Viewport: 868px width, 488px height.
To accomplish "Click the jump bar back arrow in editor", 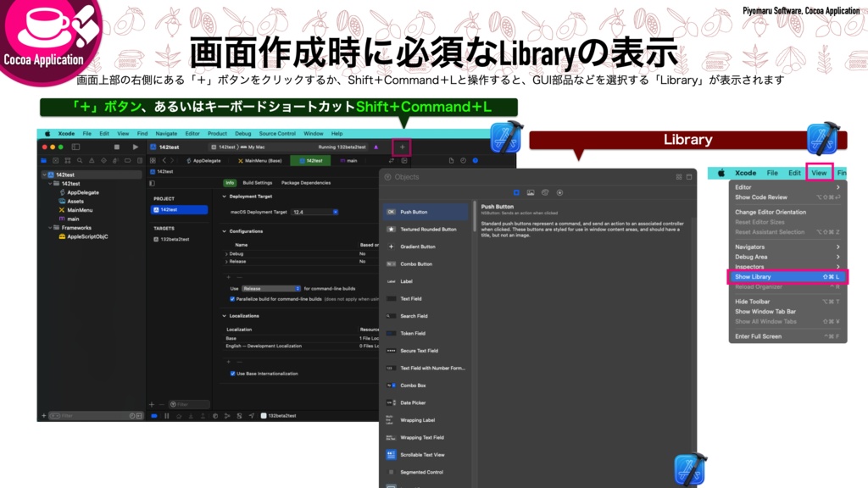I will (x=164, y=159).
